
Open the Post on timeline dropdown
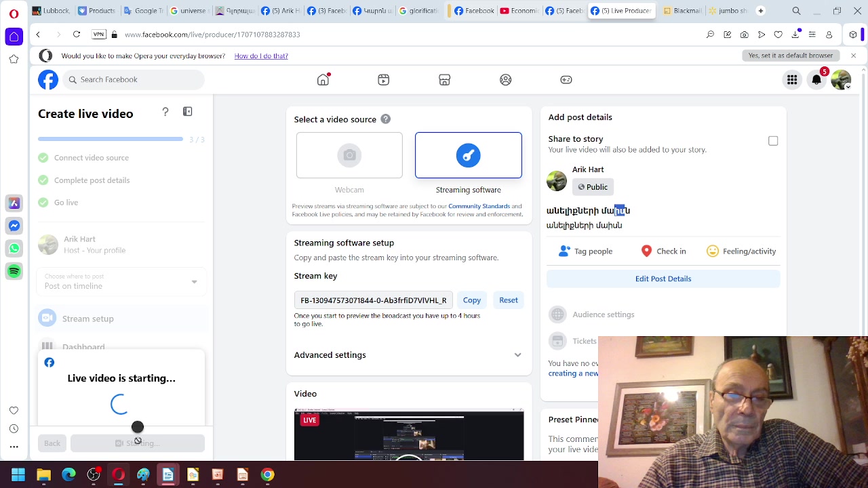pos(121,282)
